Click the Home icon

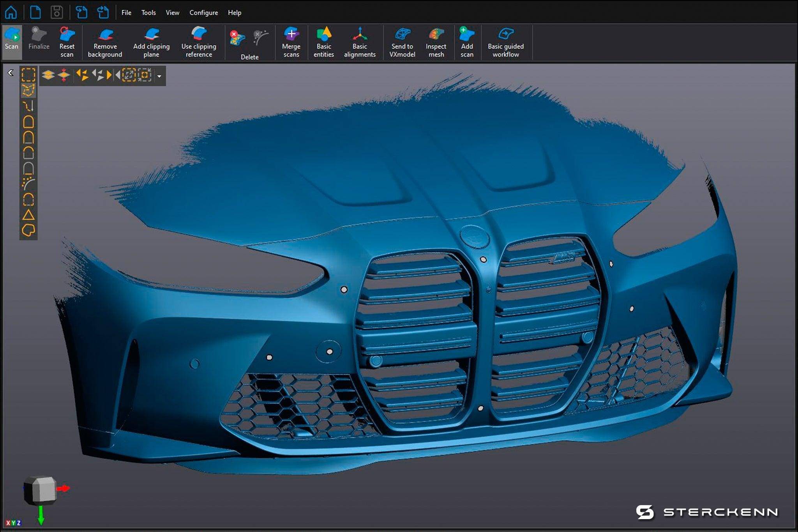(11, 12)
